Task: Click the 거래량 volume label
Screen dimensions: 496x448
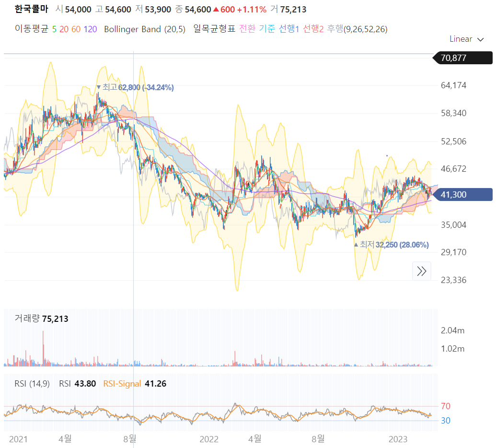Action: 27,318
